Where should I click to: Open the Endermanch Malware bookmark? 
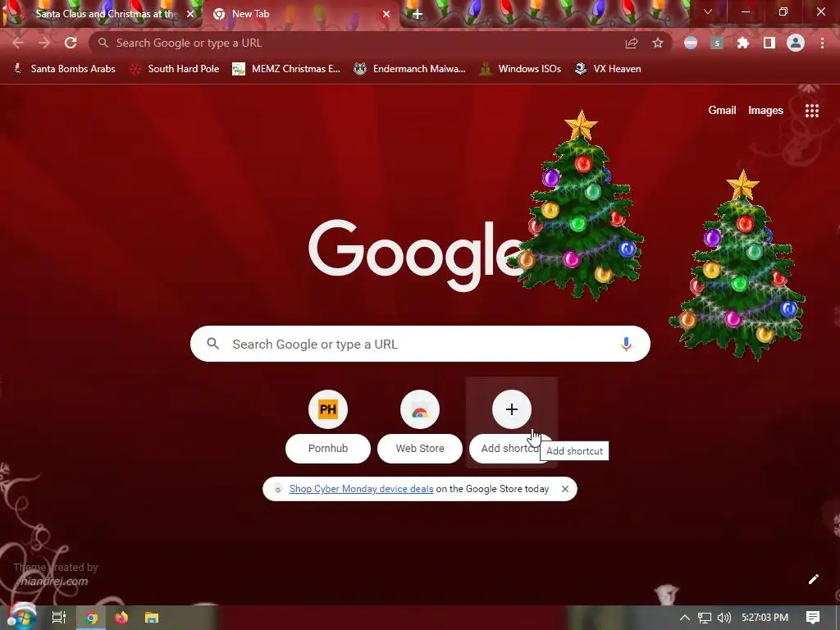coord(410,69)
